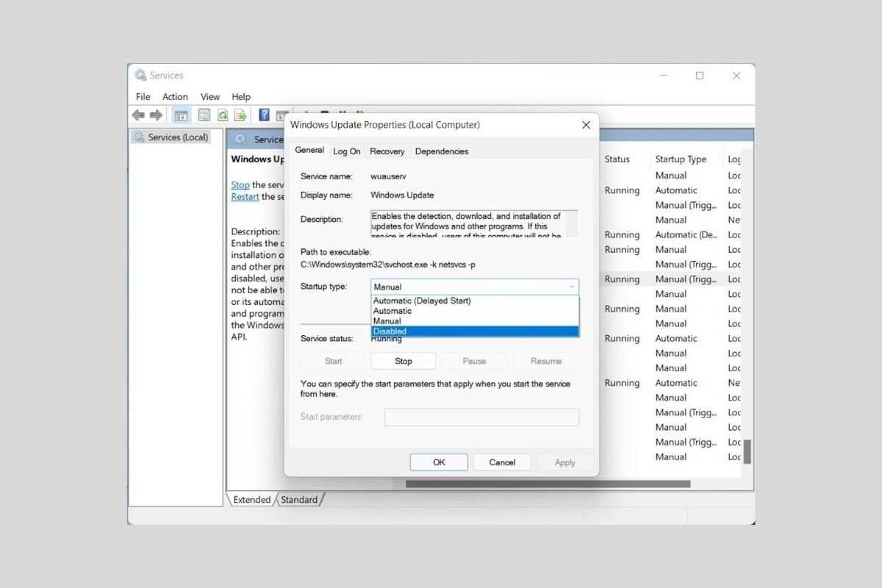Click the Forward arrow in the Services toolbar

click(x=156, y=115)
